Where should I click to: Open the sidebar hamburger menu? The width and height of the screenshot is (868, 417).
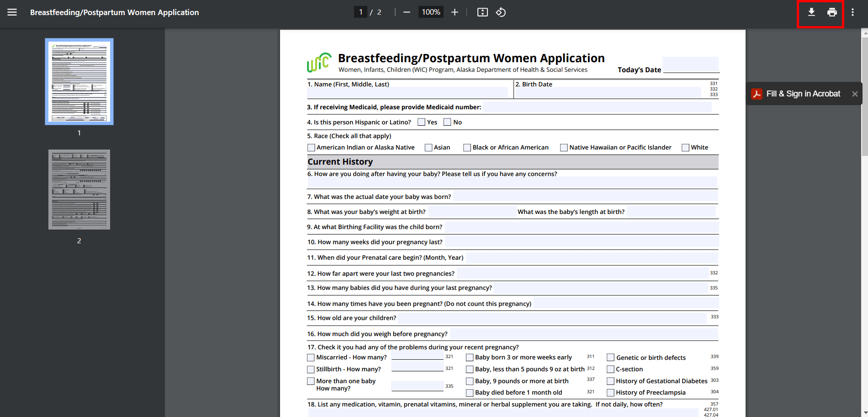click(x=12, y=12)
